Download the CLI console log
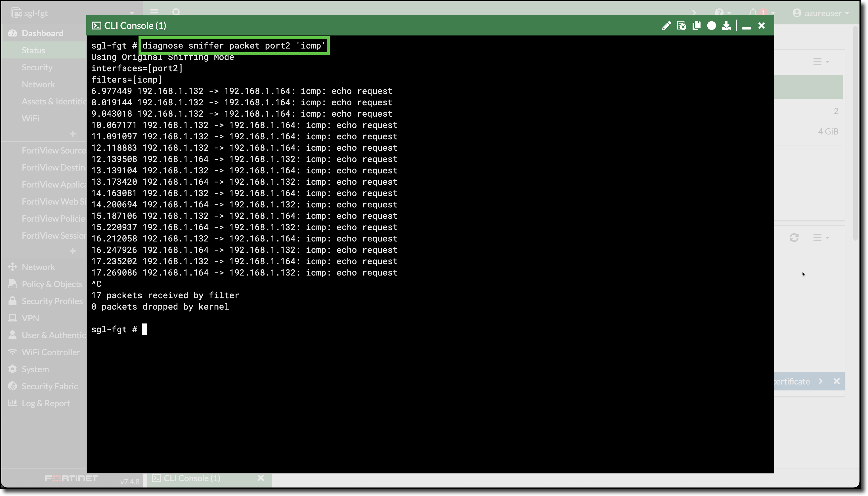This screenshot has width=868, height=496. [727, 26]
